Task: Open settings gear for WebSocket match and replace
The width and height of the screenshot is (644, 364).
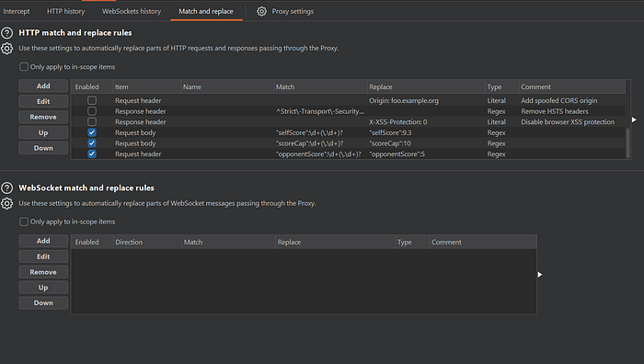Action: click(x=7, y=203)
